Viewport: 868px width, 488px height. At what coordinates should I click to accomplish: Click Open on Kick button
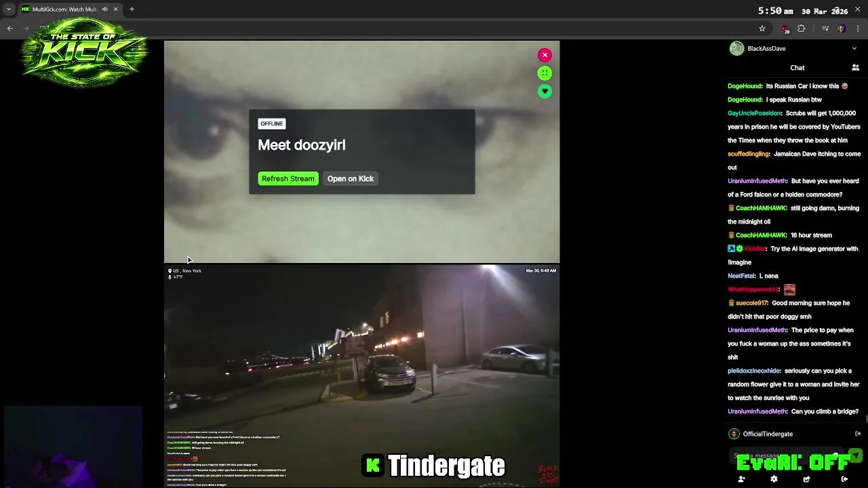(351, 179)
